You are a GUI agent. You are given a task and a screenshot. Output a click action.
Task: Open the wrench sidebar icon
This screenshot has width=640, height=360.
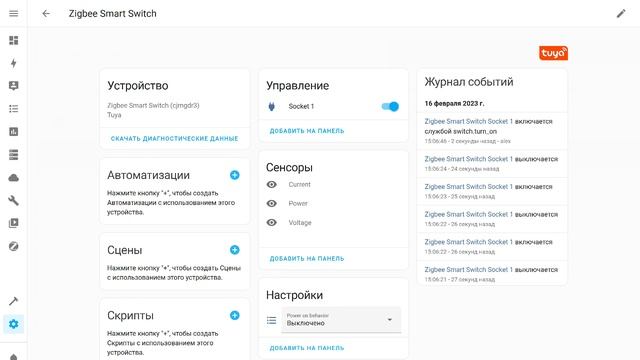pos(13,200)
